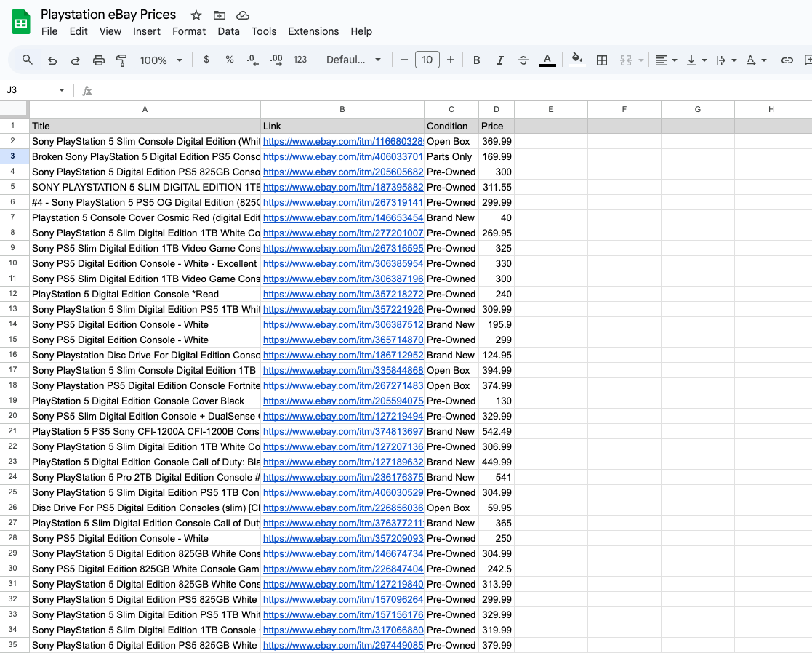Viewport: 812px width, 653px height.
Task: Open the Edit menu
Action: pos(79,31)
